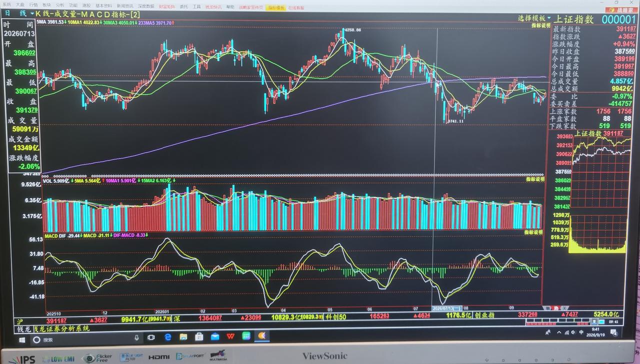Viewport: 640px width, 364px height.
Task: Open the 选择模板 template dropdown
Action: coord(534,18)
